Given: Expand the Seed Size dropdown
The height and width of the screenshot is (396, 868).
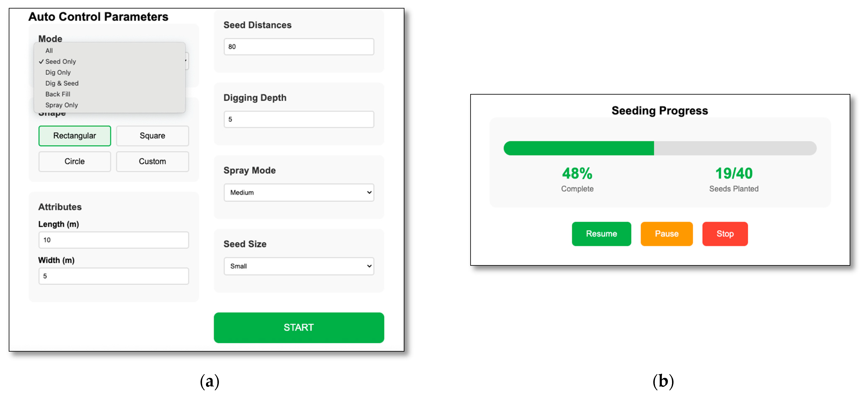Looking at the screenshot, I should 299,266.
